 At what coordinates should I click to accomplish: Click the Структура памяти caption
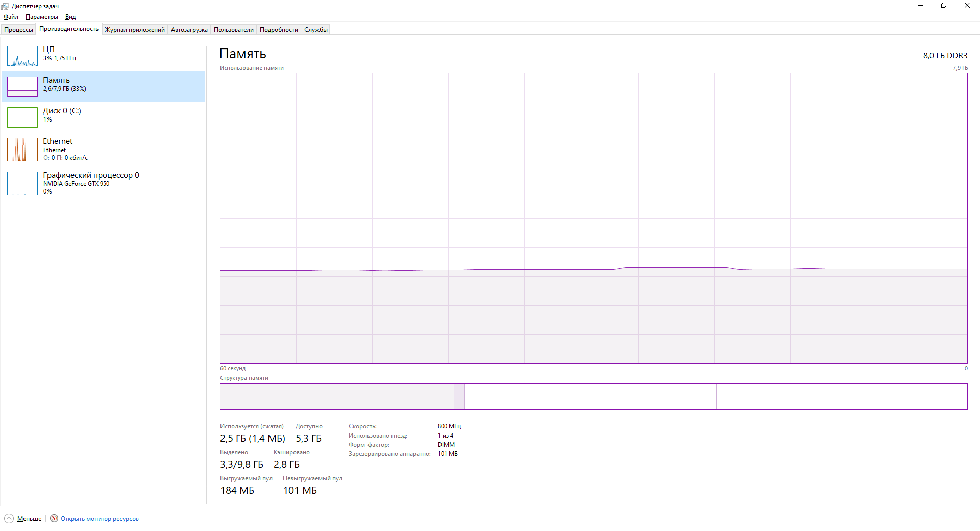pos(244,378)
